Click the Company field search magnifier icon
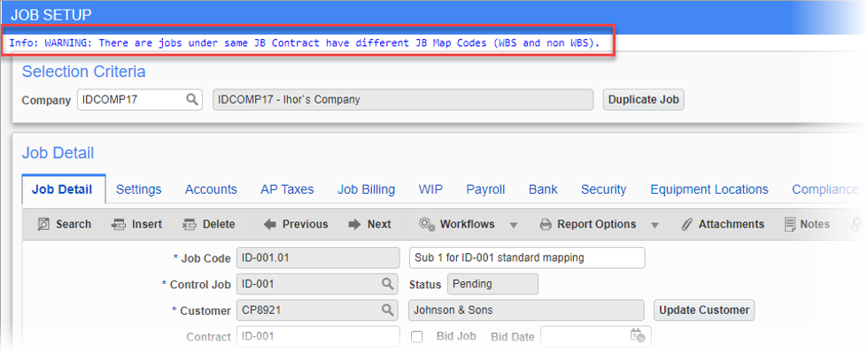The height and width of the screenshot is (353, 868). tap(191, 100)
